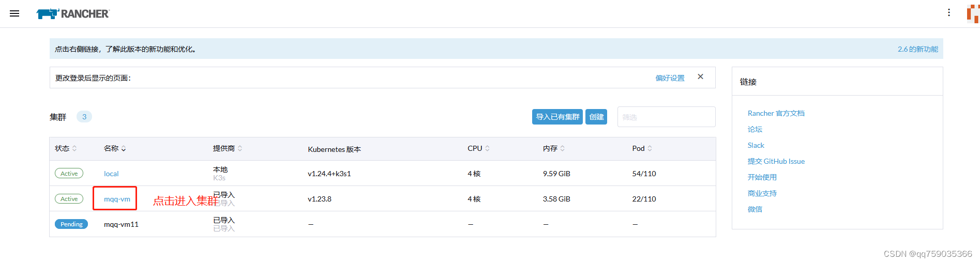This screenshot has width=980, height=263.
Task: Click the 链接 panel heading
Action: 748,82
